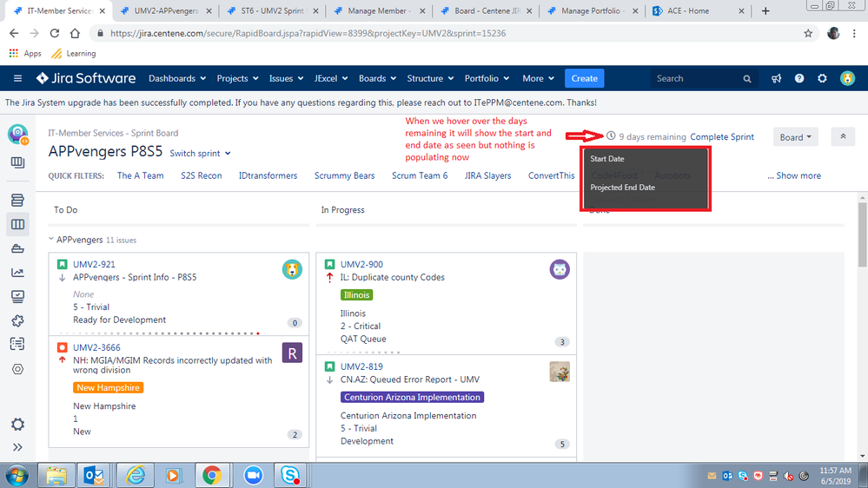Open the user profile avatar in Jira header
868x488 pixels.
(x=847, y=78)
